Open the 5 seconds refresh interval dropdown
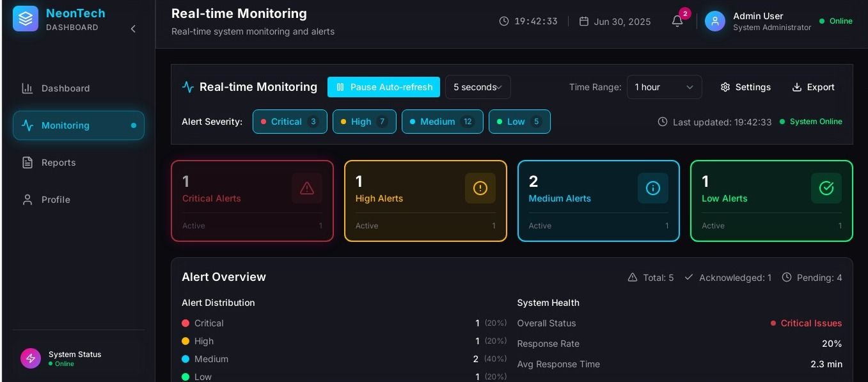 click(477, 87)
